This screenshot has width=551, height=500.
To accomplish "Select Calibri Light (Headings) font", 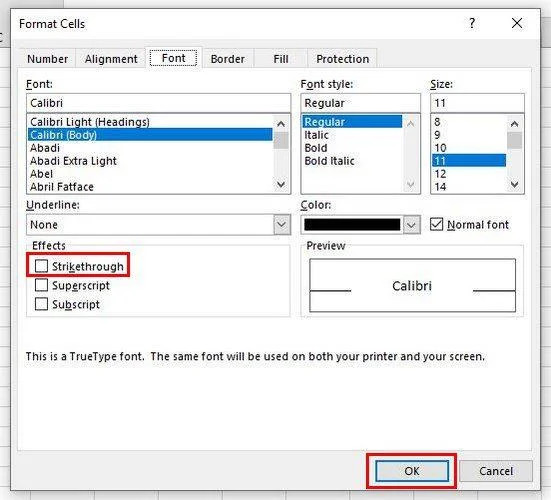I will (150, 122).
